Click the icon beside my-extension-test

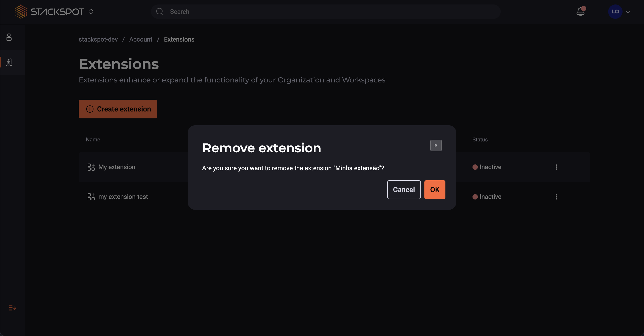coord(91,197)
